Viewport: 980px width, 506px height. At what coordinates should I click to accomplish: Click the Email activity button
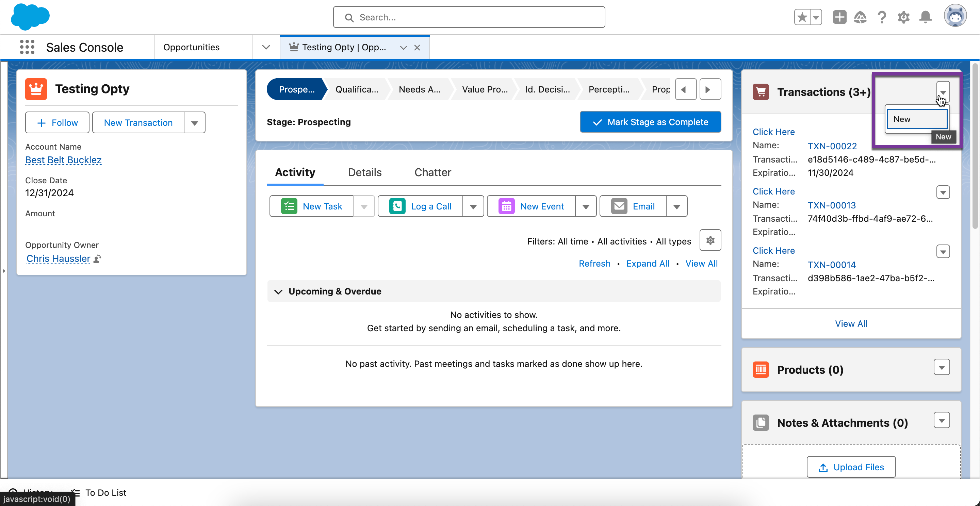[633, 206]
